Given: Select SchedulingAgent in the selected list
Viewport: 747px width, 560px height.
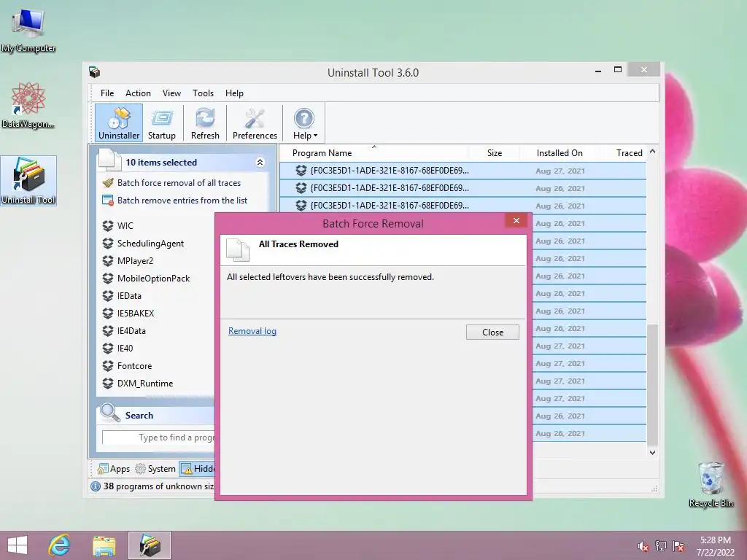Looking at the screenshot, I should pyautogui.click(x=150, y=244).
